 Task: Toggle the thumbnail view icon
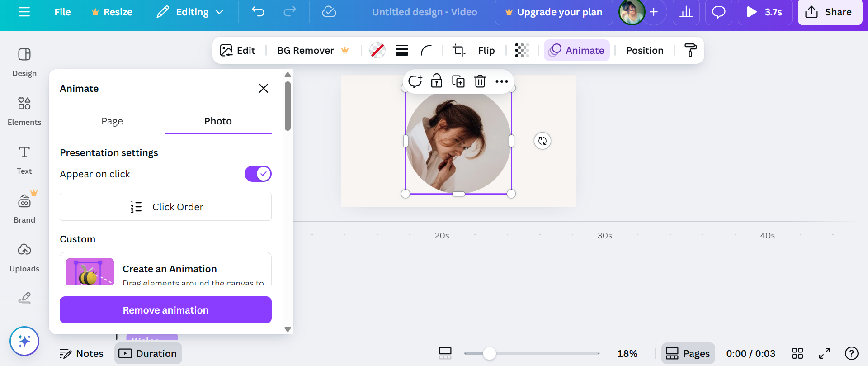pyautogui.click(x=445, y=353)
